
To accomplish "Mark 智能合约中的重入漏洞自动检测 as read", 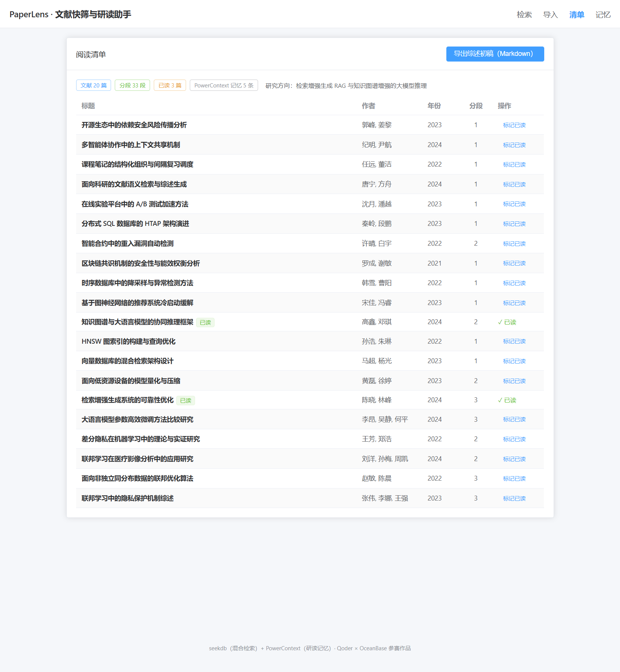I will coord(514,244).
